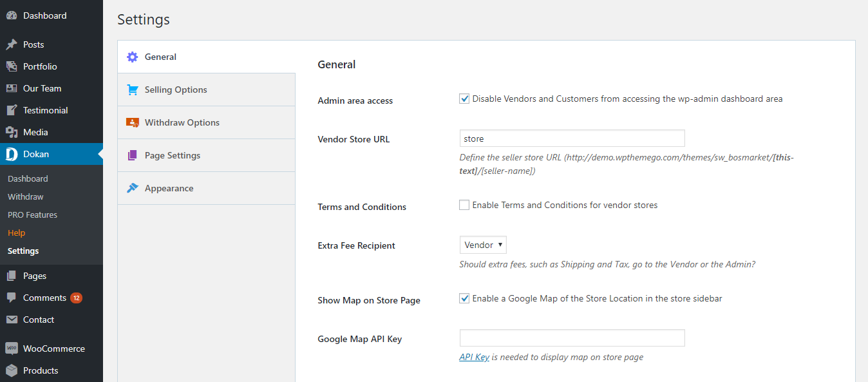Open the Selling Options tab

(207, 90)
